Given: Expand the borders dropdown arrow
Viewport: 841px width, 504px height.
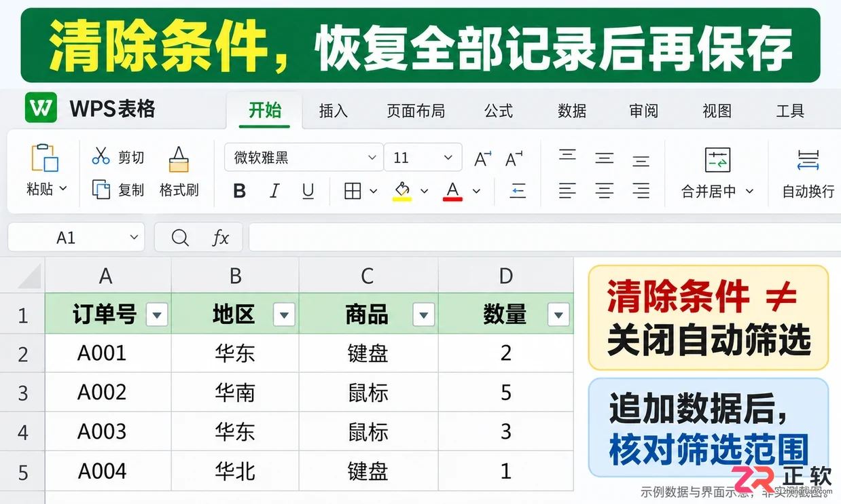Looking at the screenshot, I should pyautogui.click(x=373, y=192).
